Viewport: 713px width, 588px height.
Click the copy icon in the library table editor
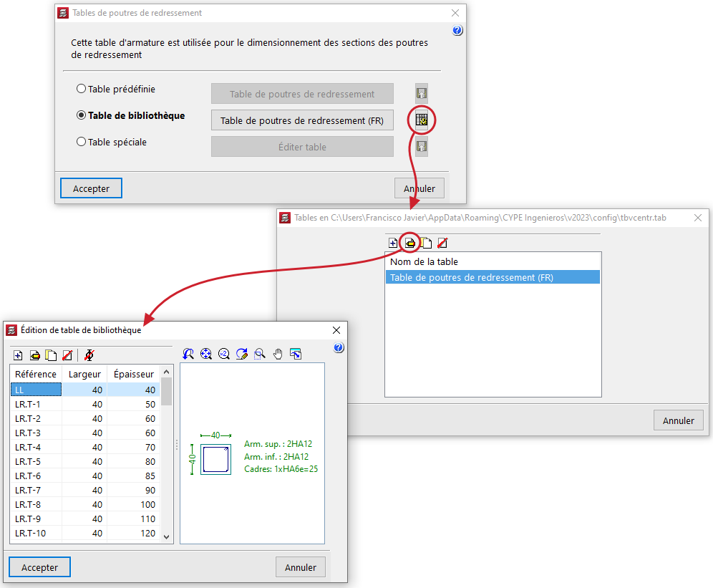tap(51, 355)
